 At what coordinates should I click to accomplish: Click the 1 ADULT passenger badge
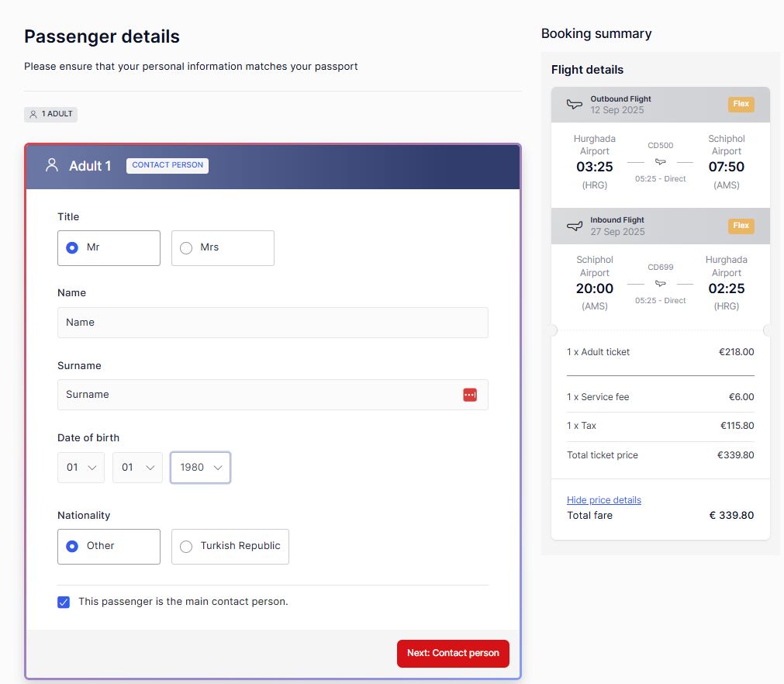[50, 115]
